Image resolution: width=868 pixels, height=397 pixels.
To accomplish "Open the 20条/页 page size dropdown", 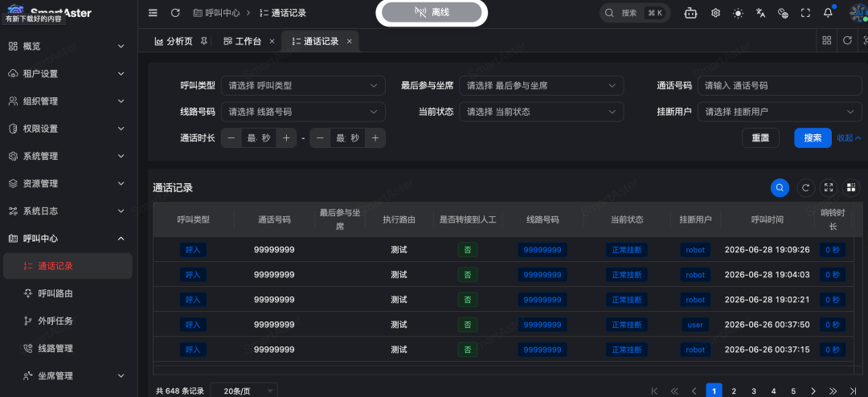I will point(244,391).
